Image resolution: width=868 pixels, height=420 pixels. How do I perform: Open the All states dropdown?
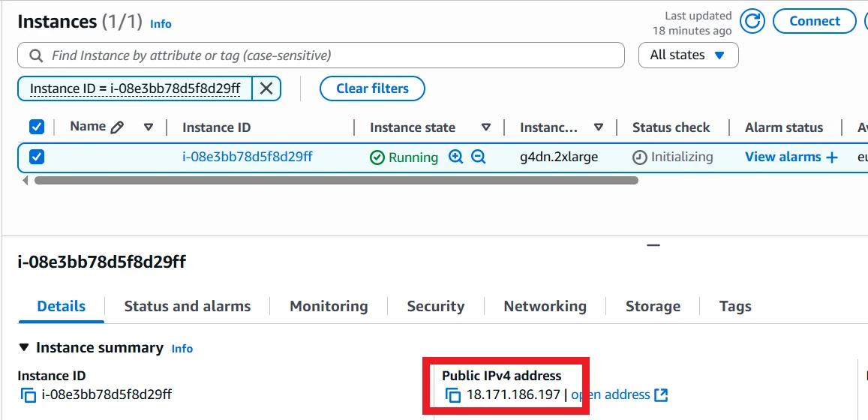[688, 55]
